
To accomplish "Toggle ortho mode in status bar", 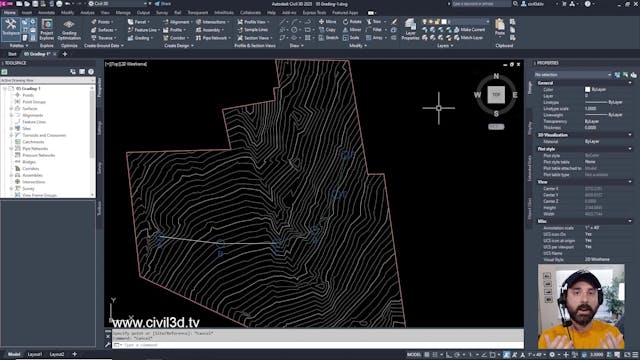I will 449,355.
